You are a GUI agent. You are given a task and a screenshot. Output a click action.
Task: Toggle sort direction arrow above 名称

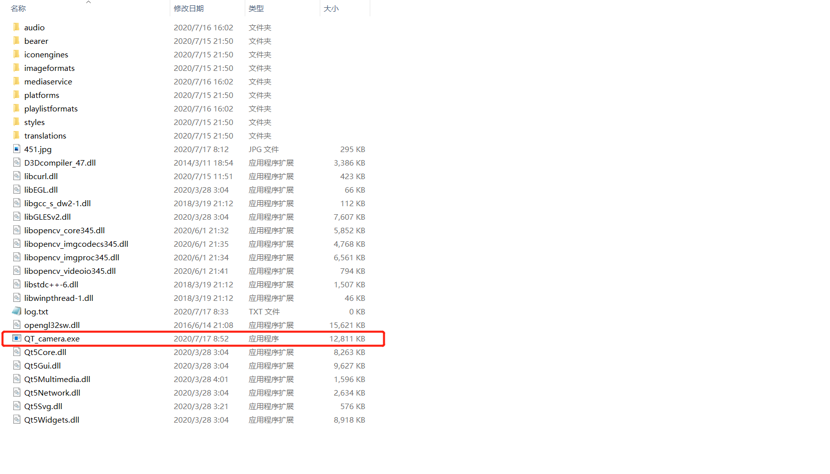88,2
